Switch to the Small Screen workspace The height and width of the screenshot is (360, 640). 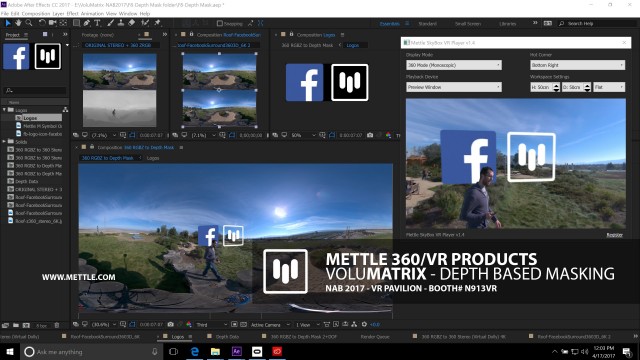tap(468, 24)
